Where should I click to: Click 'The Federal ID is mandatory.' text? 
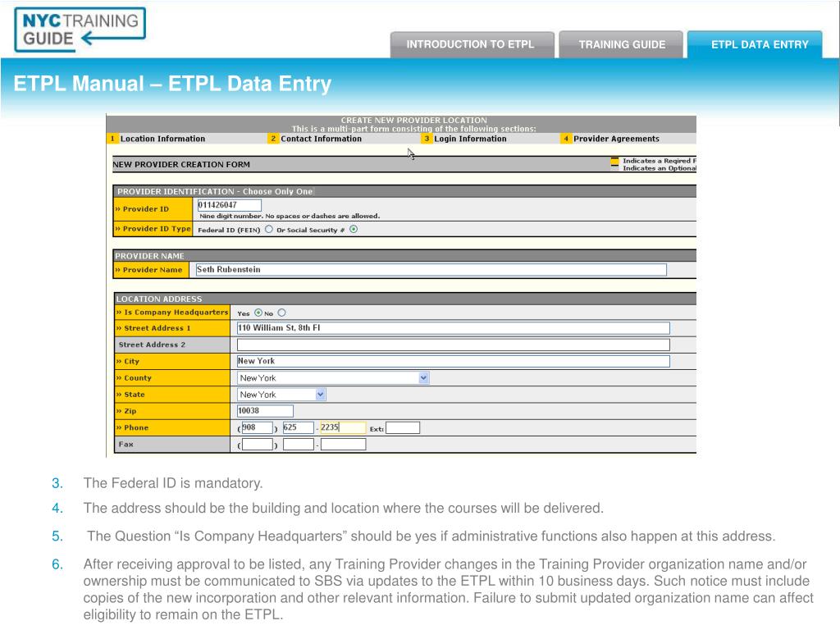173,483
